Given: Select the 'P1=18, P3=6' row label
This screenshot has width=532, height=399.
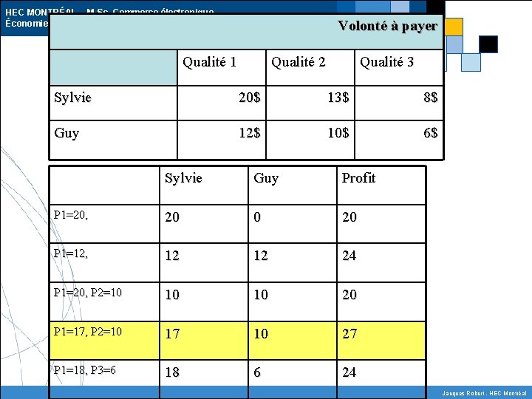Looking at the screenshot, I should coord(84,370).
